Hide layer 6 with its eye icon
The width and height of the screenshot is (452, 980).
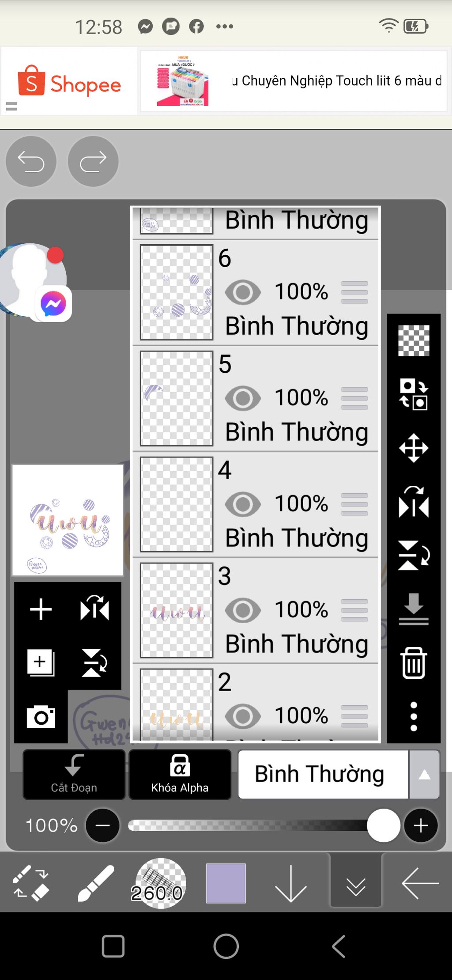point(243,292)
